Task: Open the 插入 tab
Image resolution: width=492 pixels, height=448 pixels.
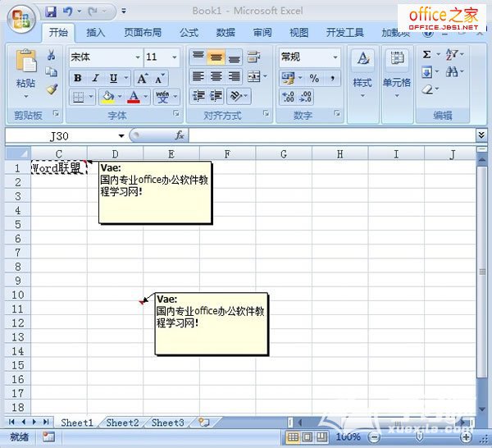Action: (x=95, y=33)
